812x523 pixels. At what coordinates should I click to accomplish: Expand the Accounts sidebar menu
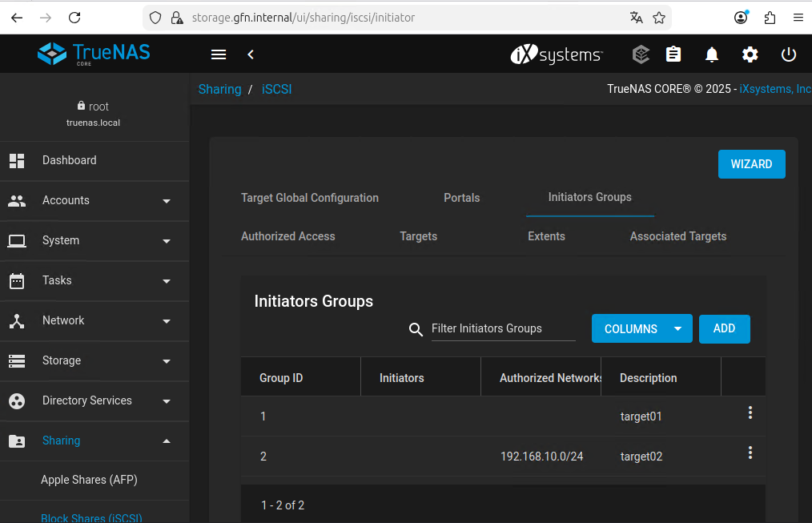(94, 200)
